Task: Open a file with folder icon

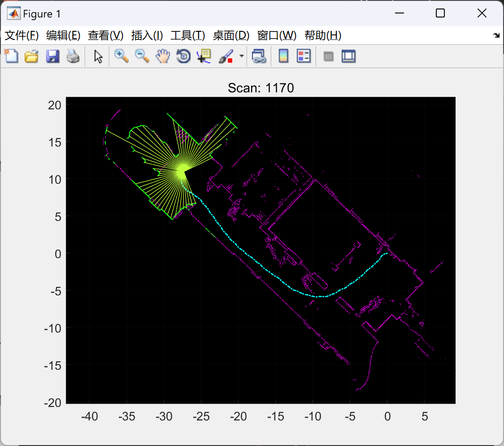Action: pos(31,56)
